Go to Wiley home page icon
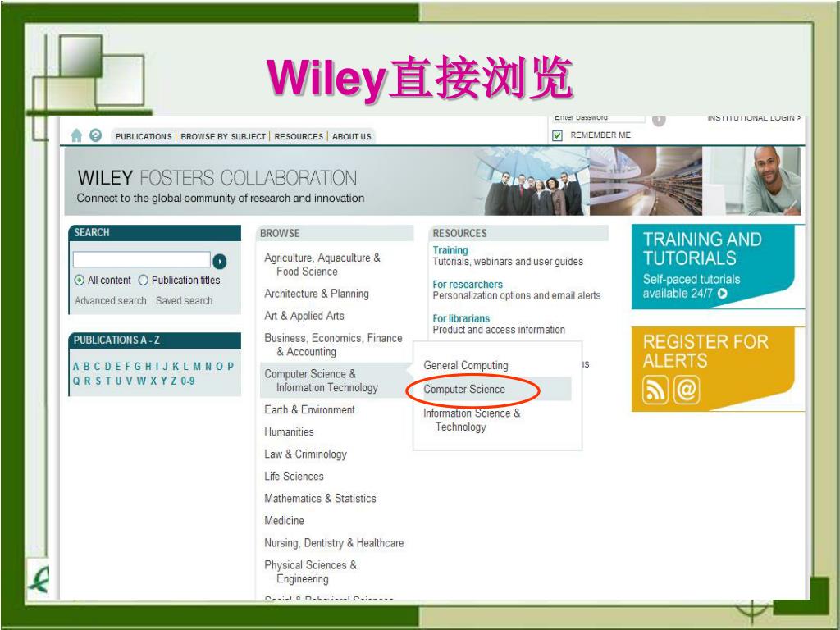Image resolution: width=840 pixels, height=630 pixels. pos(76,135)
